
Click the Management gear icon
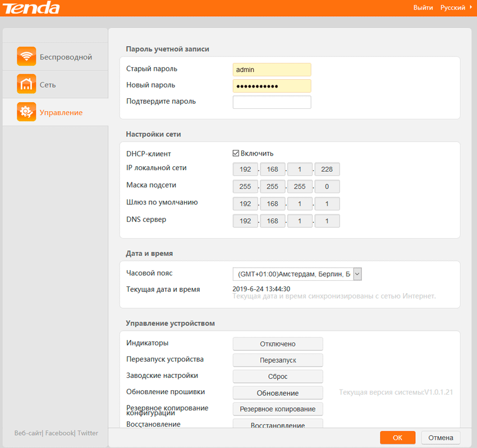(26, 112)
